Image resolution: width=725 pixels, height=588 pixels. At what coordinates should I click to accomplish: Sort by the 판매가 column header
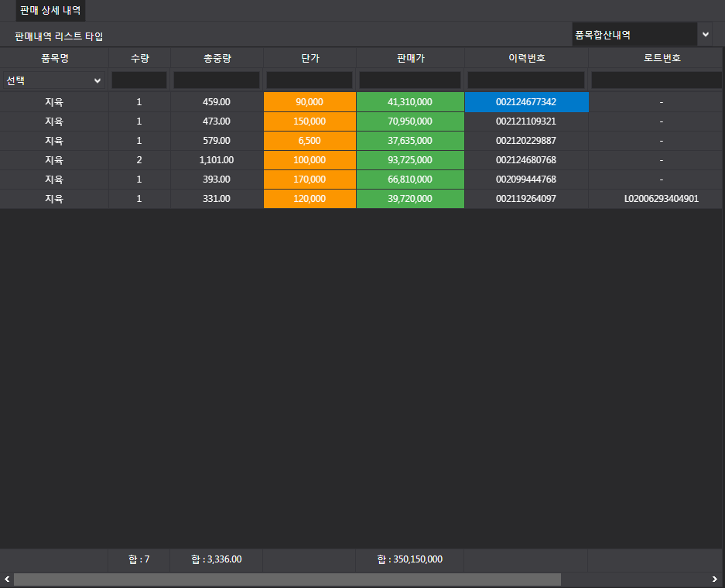coord(411,58)
